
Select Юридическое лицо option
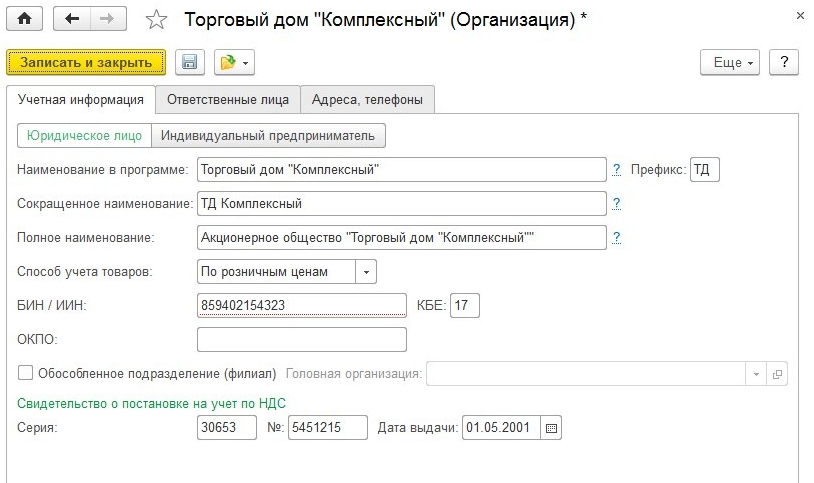click(x=84, y=135)
